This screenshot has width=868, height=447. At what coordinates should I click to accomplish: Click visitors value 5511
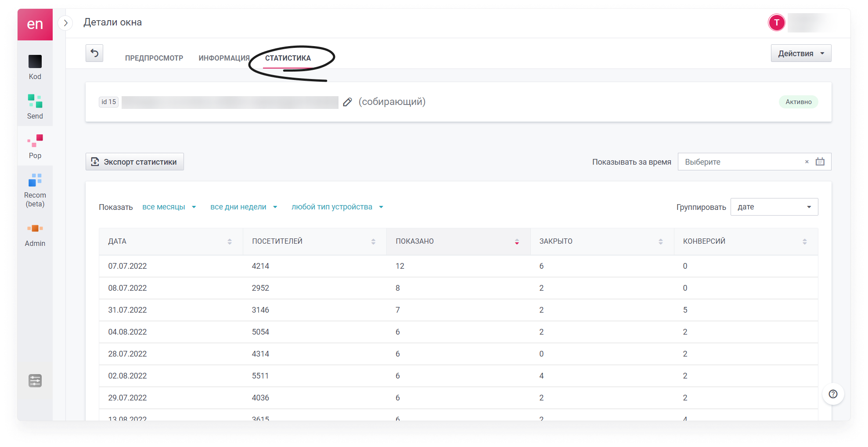[x=260, y=376]
